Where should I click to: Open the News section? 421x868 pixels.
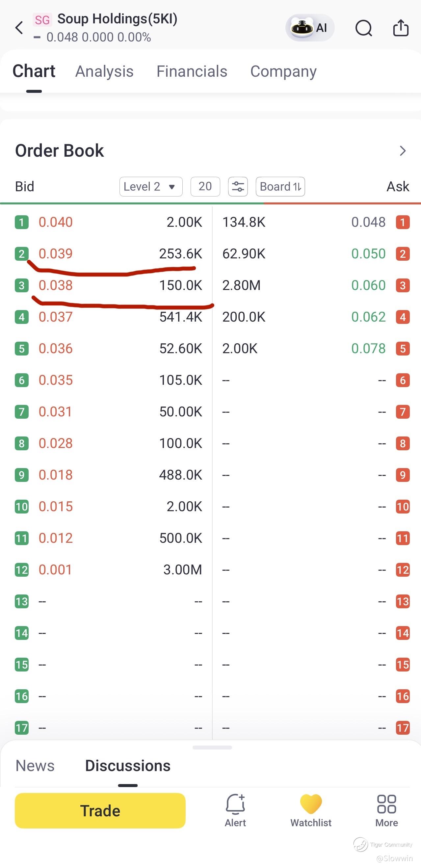pyautogui.click(x=35, y=766)
